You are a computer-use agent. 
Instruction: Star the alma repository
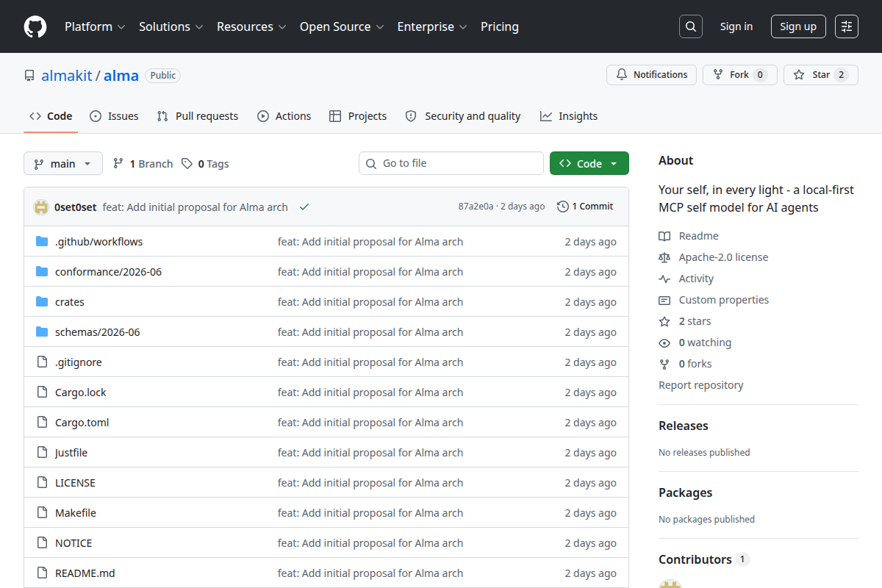tap(820, 75)
